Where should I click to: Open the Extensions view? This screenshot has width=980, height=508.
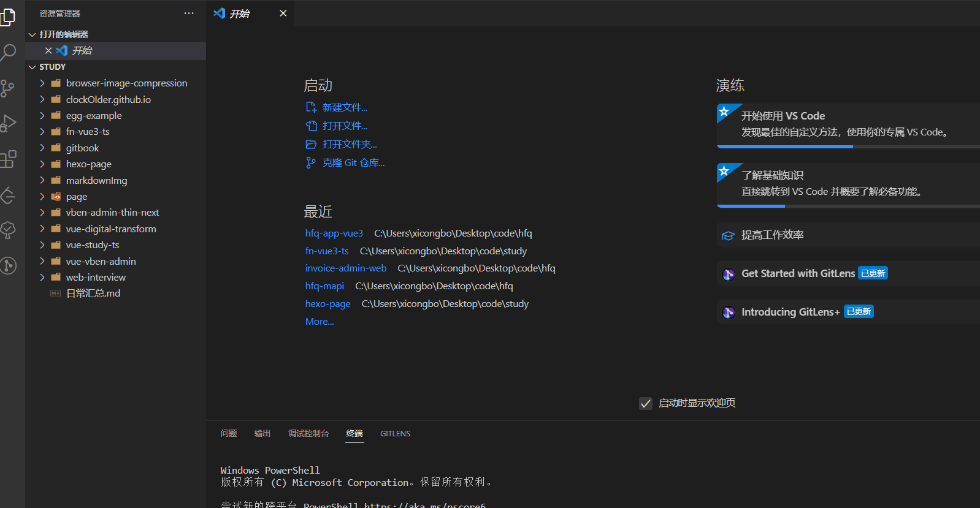coord(7,159)
